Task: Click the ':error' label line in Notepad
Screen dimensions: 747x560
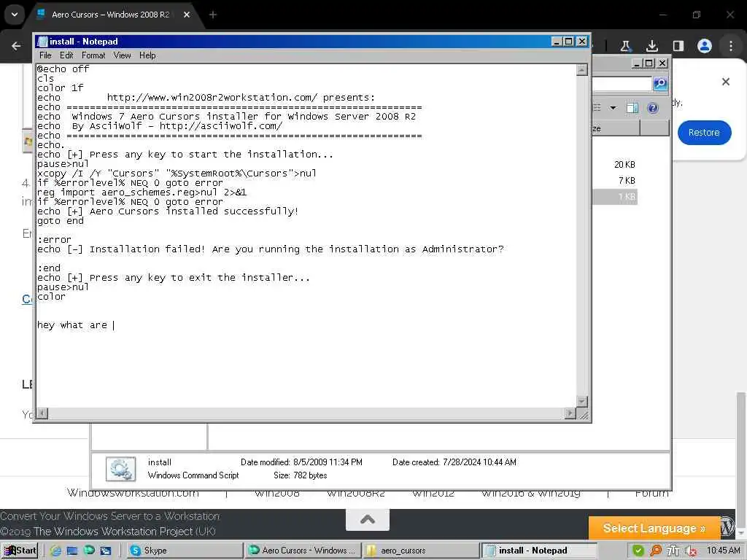Action: [54, 239]
